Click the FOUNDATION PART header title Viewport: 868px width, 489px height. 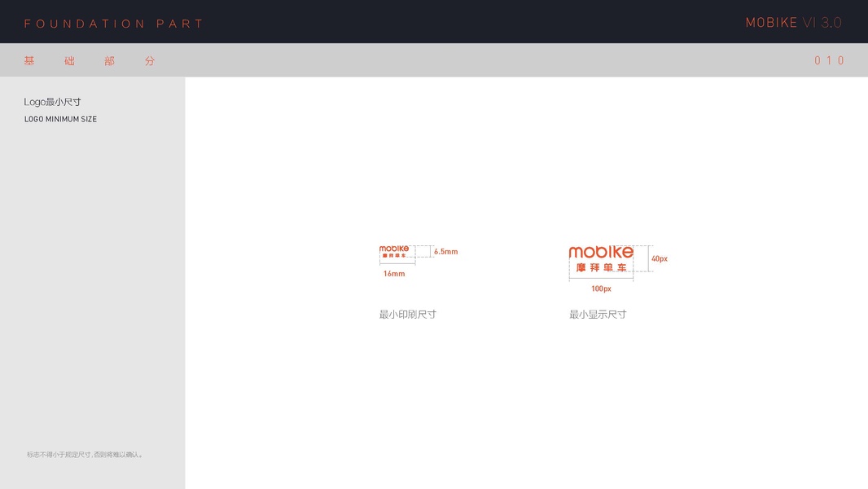coord(113,24)
